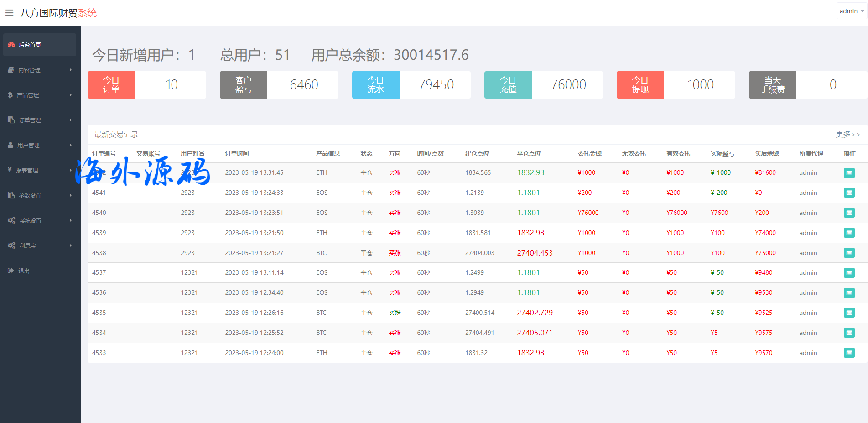Open the 利息宝 menu item
The image size is (868, 423).
[27, 245]
